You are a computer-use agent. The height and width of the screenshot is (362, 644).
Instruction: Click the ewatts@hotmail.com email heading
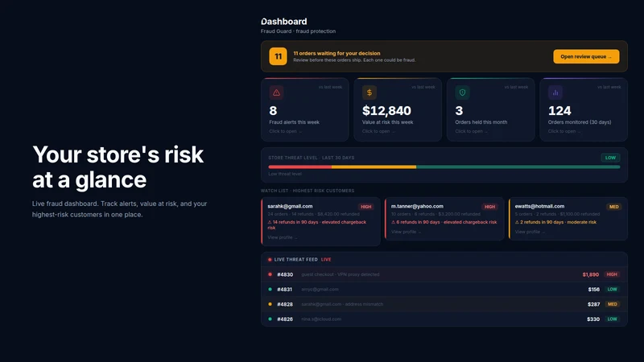click(539, 207)
